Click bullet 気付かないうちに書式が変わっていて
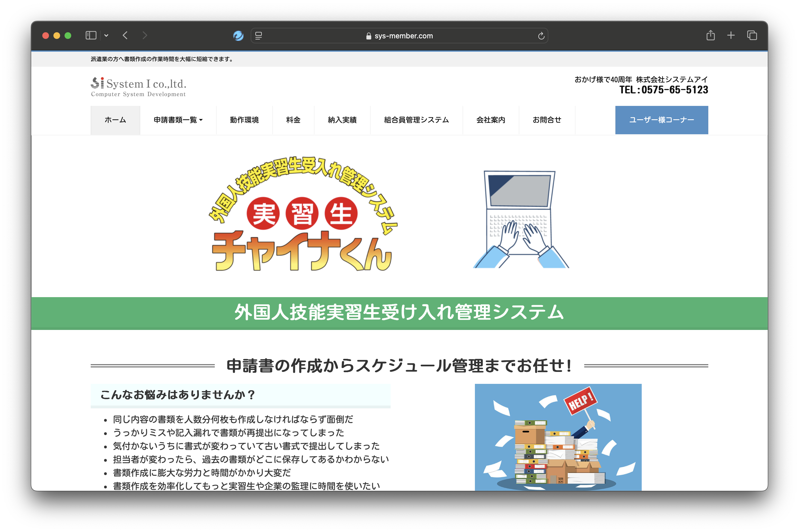This screenshot has width=799, height=532. click(246, 446)
